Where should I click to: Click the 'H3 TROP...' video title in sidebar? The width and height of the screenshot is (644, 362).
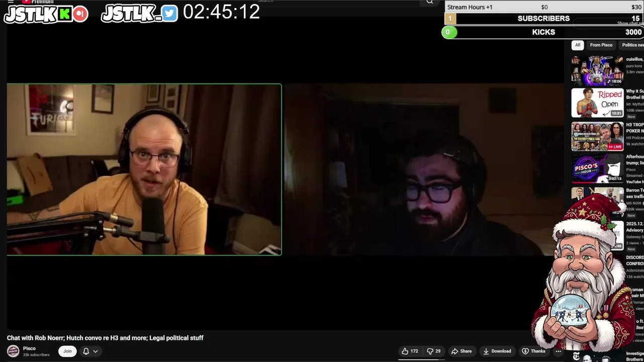pyautogui.click(x=635, y=128)
